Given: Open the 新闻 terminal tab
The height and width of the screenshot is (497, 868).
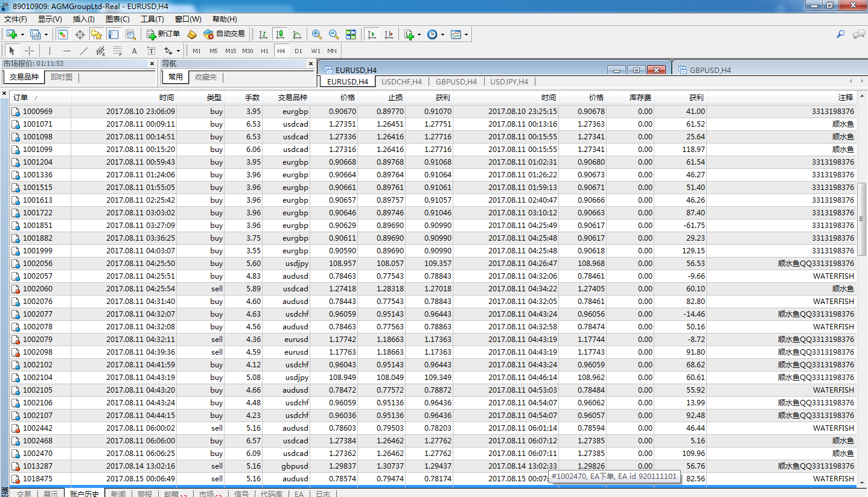Looking at the screenshot, I should pos(118,493).
